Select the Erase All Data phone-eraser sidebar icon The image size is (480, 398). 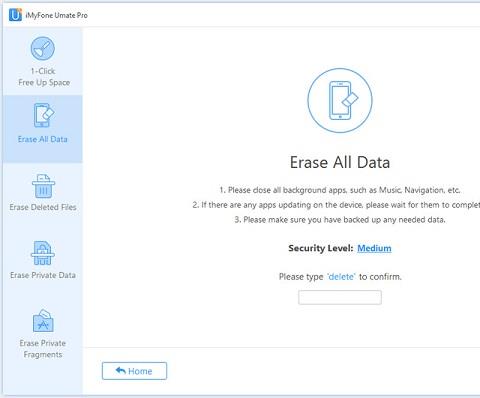coord(43,115)
